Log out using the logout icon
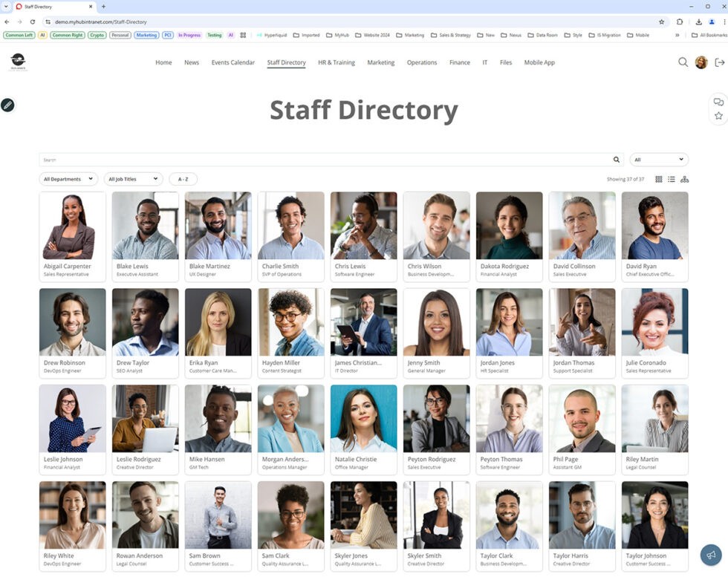The width and height of the screenshot is (728, 577). pyautogui.click(x=719, y=62)
